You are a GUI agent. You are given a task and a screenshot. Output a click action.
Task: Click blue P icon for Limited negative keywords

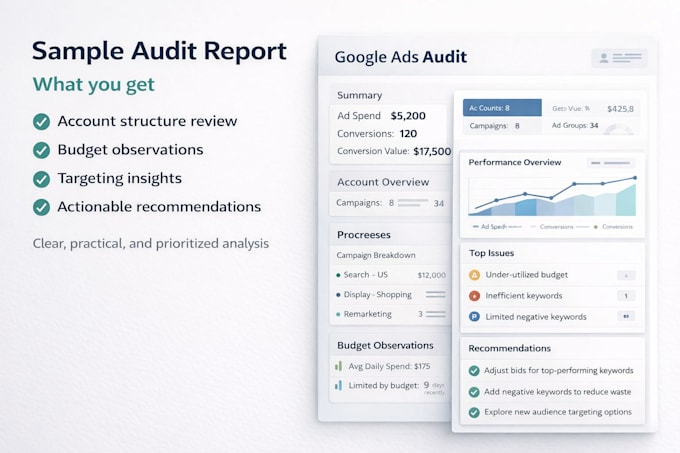(474, 317)
